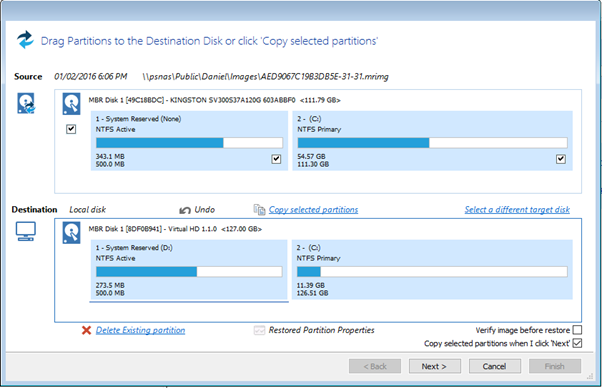Select destination System Reserved (D:) partition
Screen dimensions: 602x388
click(x=189, y=269)
